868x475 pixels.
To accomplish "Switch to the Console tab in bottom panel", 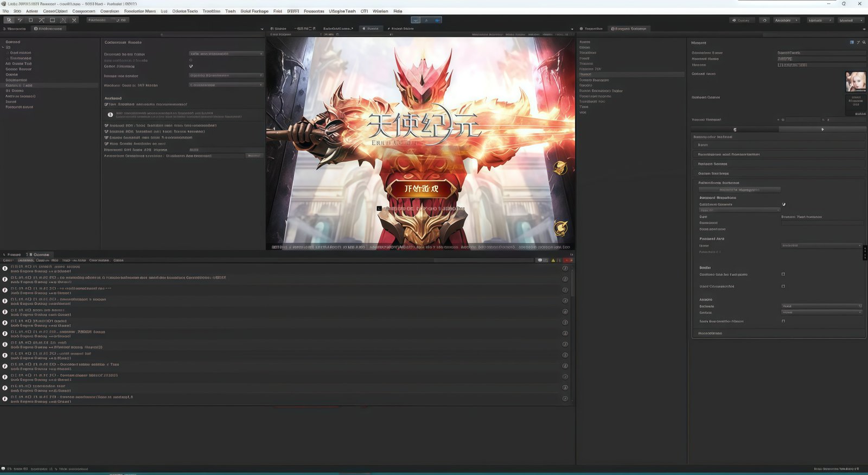I will pos(39,255).
